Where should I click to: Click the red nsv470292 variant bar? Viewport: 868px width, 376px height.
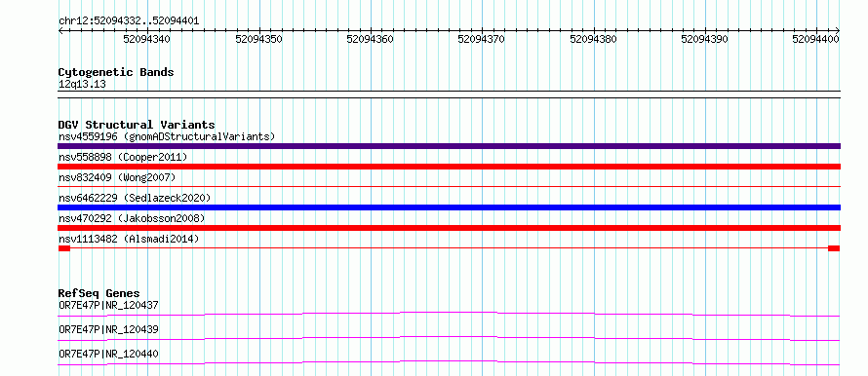(x=449, y=228)
